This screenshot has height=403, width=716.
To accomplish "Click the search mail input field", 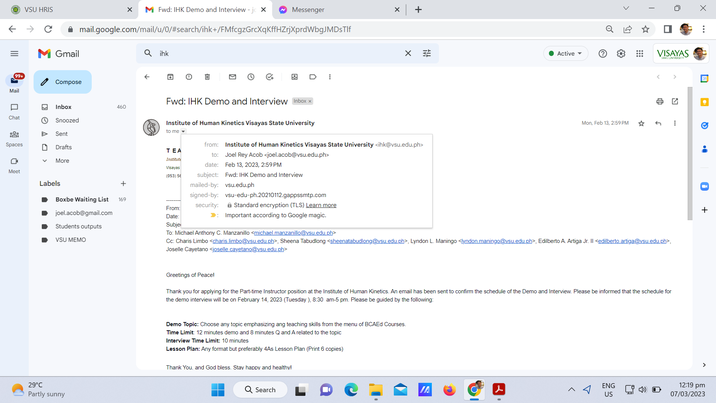I will coord(270,54).
